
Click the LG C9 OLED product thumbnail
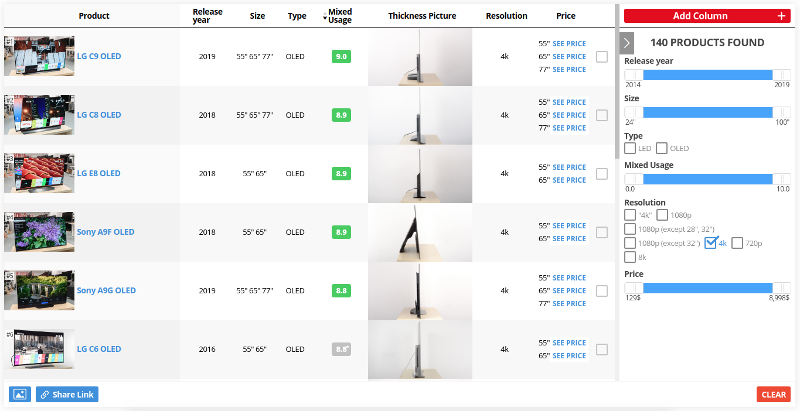point(39,57)
